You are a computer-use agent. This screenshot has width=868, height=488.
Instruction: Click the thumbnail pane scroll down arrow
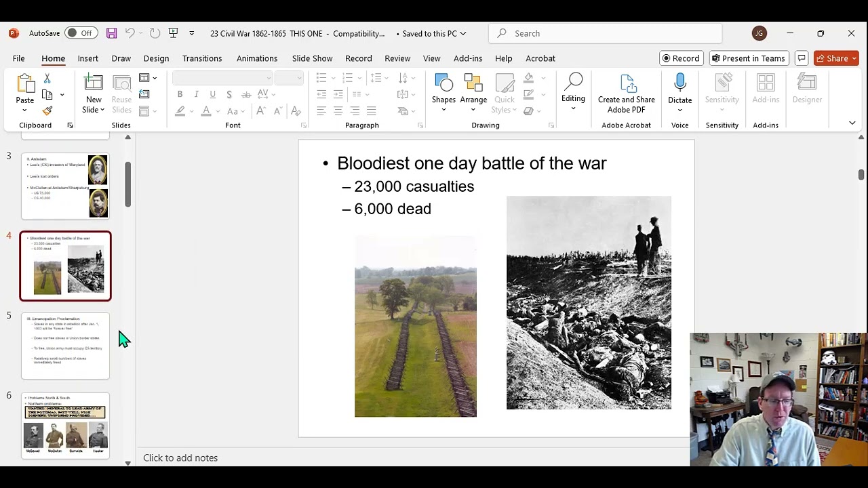coord(127,463)
